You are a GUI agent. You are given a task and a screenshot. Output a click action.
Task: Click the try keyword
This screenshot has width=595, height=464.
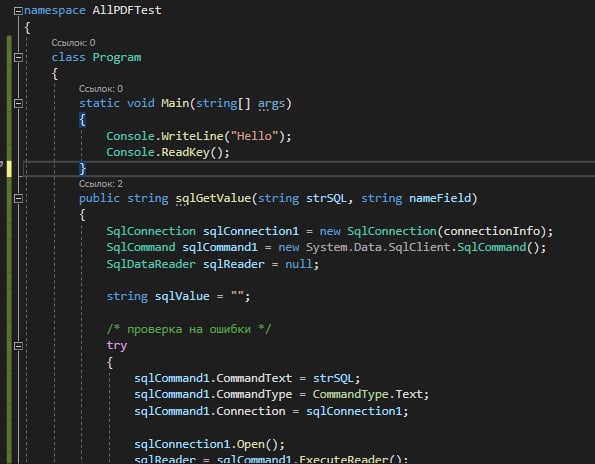(x=116, y=346)
